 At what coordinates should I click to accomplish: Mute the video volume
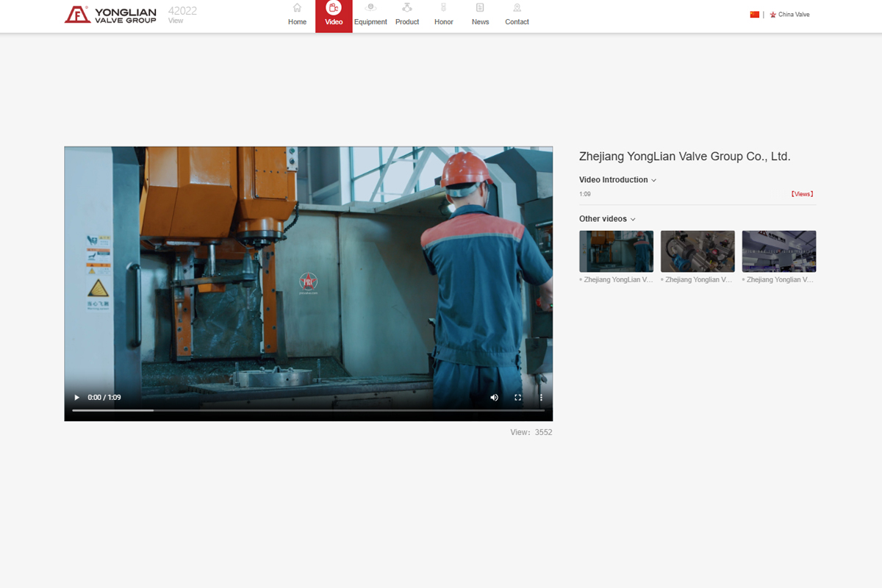click(x=494, y=398)
